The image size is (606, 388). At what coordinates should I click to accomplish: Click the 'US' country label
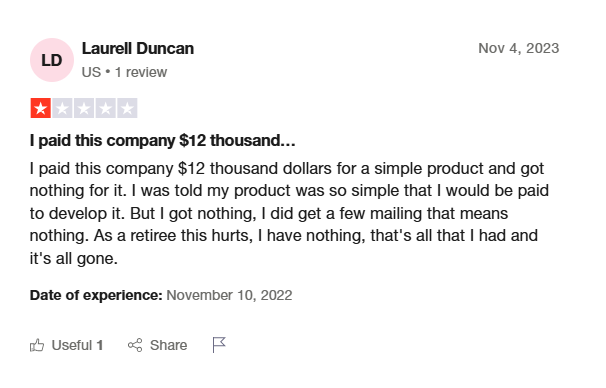click(x=91, y=72)
